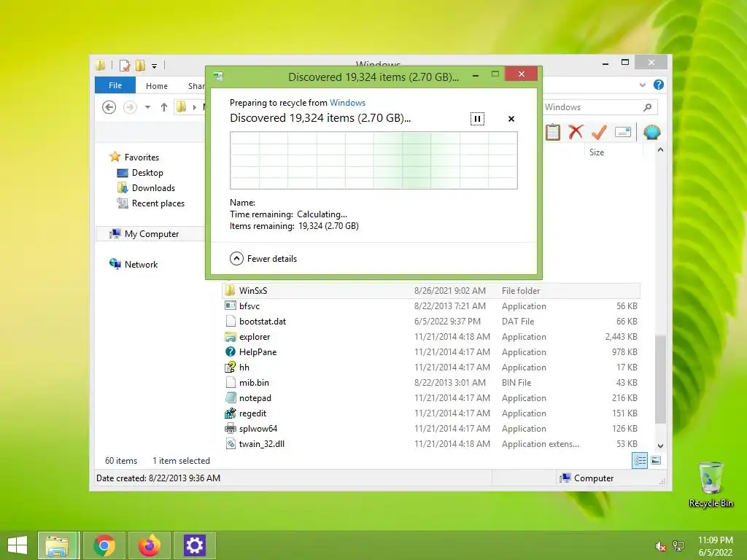Open the Windows source folder link
747x560 pixels.
tap(347, 103)
